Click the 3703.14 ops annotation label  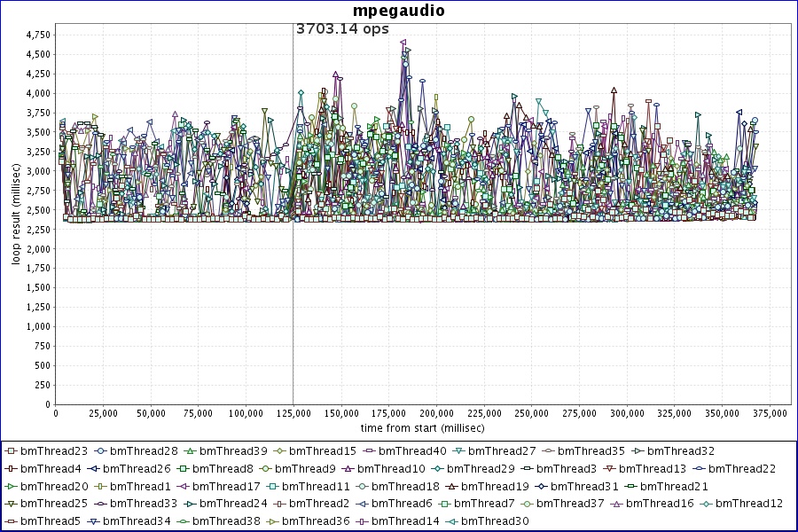[x=342, y=28]
